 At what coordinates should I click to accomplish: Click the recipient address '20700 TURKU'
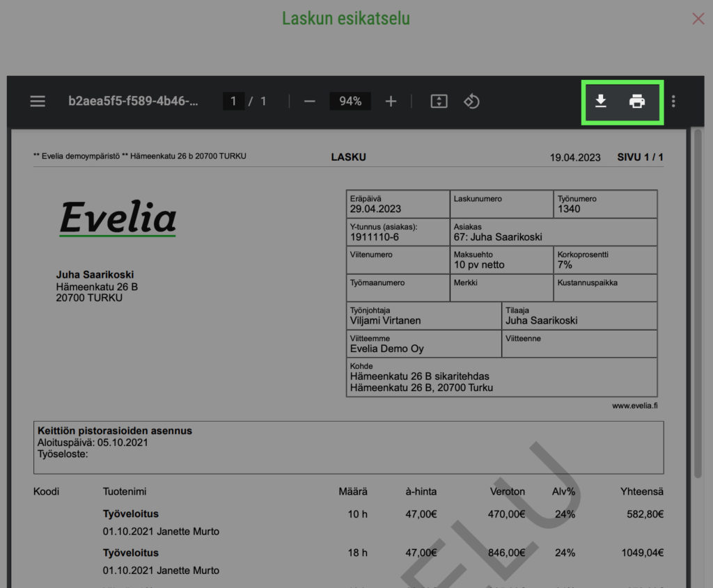coord(89,298)
